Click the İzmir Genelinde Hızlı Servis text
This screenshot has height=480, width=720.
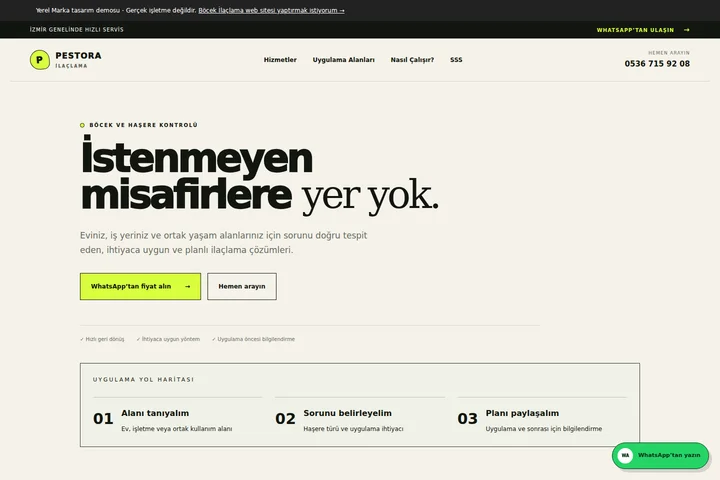tap(77, 29)
